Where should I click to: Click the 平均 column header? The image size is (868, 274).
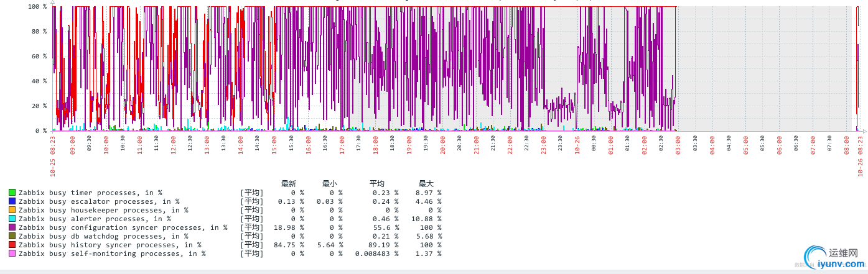(377, 183)
